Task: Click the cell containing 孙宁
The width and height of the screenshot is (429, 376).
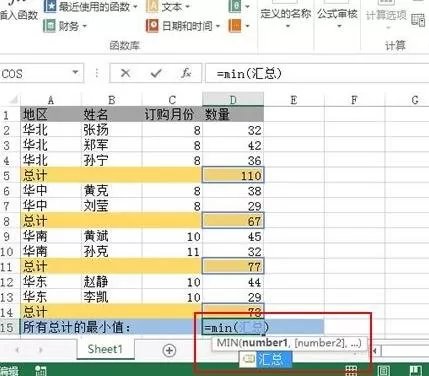Action: tap(112, 160)
